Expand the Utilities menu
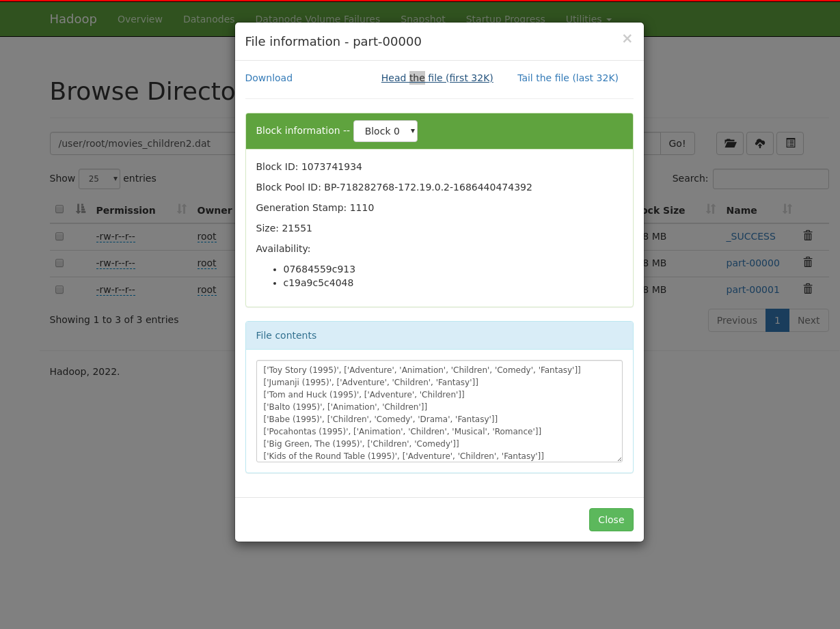840x629 pixels. click(588, 19)
